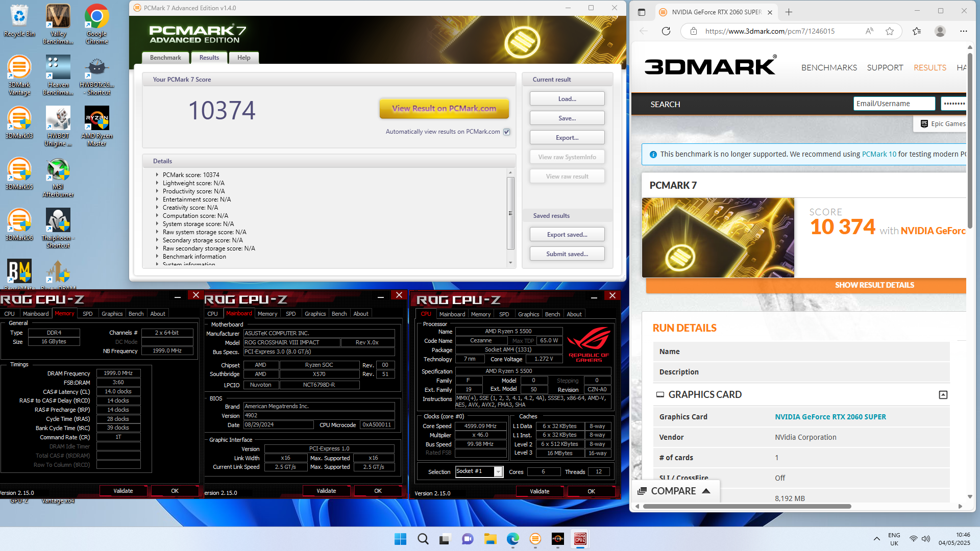Switch to Benchmark tab in PCMark 7
Image resolution: width=980 pixels, height=551 pixels.
coord(165,58)
